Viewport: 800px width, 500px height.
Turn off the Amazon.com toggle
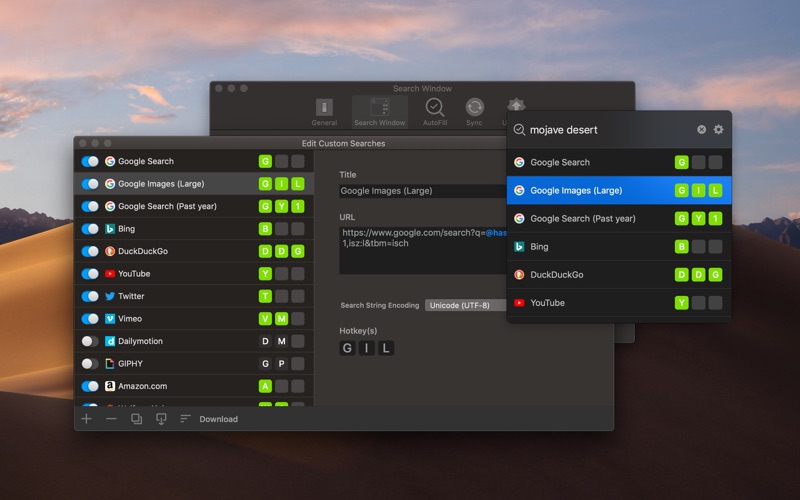(x=90, y=386)
